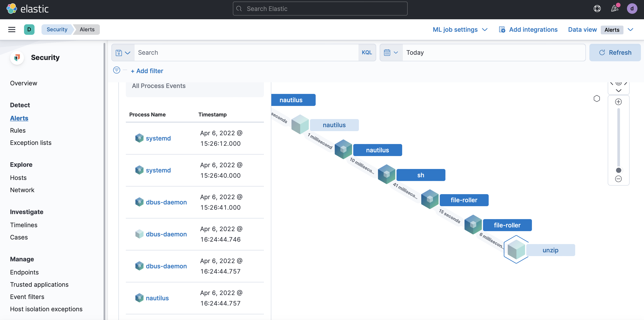
Task: Open the help lifebuoy icon in header
Action: click(x=597, y=8)
